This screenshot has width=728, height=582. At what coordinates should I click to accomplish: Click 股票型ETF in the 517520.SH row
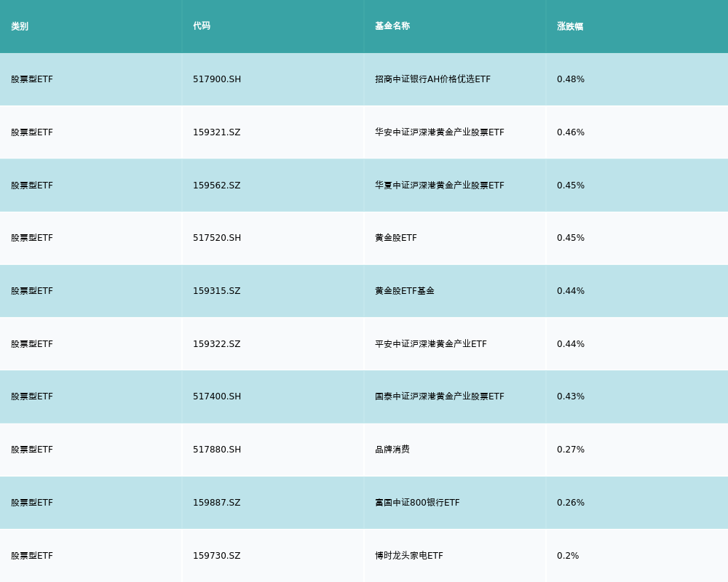click(32, 238)
